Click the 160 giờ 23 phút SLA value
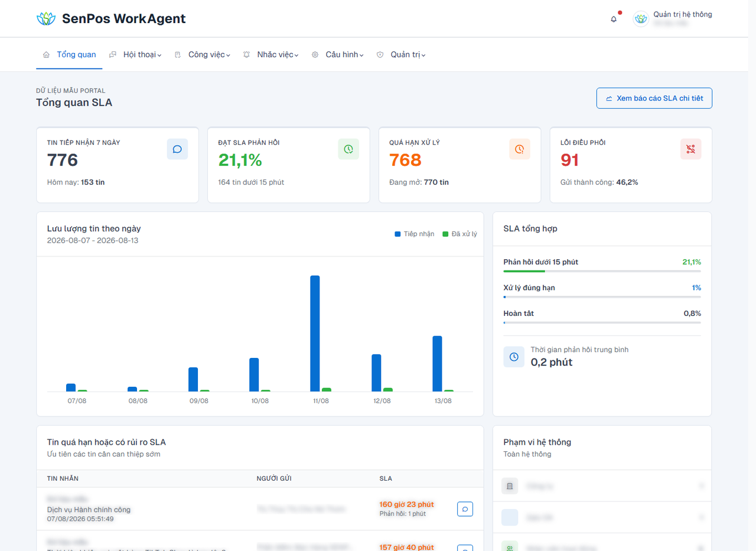The width and height of the screenshot is (756, 551). pos(406,504)
